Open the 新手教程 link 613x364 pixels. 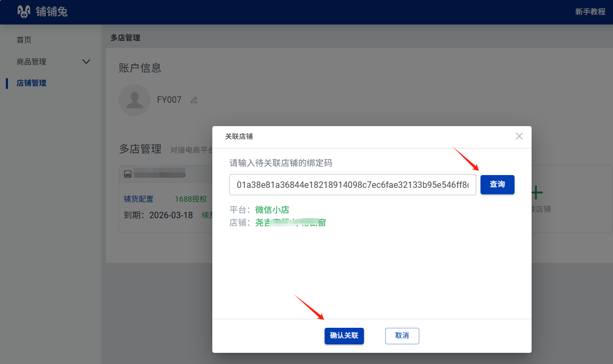pyautogui.click(x=590, y=12)
